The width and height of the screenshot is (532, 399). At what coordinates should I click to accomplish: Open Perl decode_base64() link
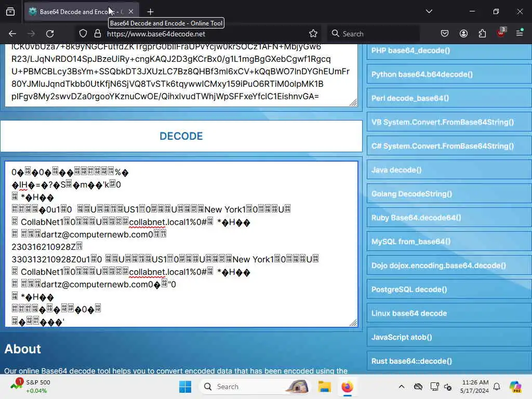click(449, 98)
